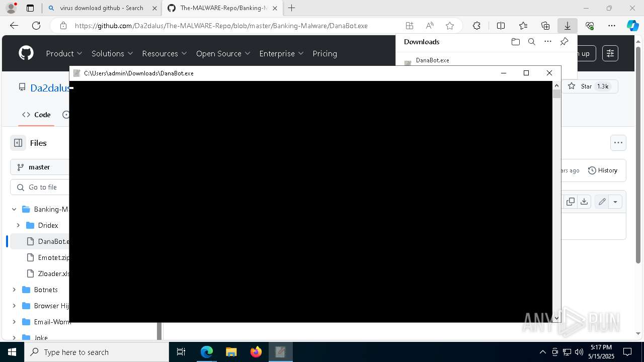Launch Firefox from taskbar
This screenshot has height=362, width=644.
pos(256,352)
